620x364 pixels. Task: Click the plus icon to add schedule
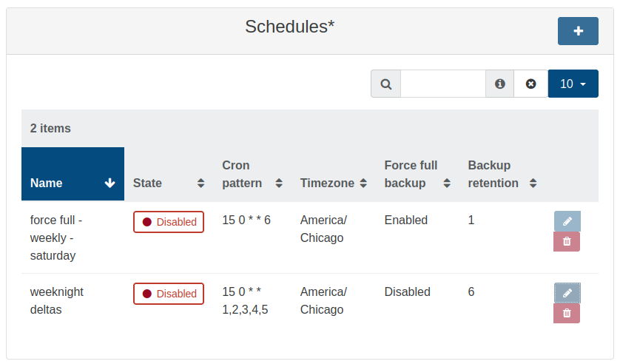click(x=578, y=31)
